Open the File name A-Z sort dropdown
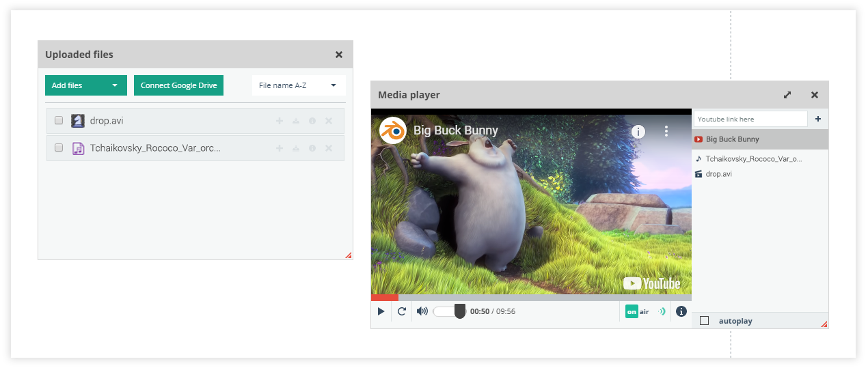The image size is (868, 368). [299, 85]
